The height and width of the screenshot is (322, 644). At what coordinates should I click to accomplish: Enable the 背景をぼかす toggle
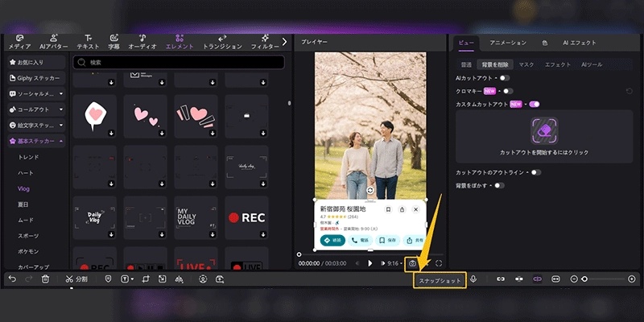pyautogui.click(x=499, y=185)
